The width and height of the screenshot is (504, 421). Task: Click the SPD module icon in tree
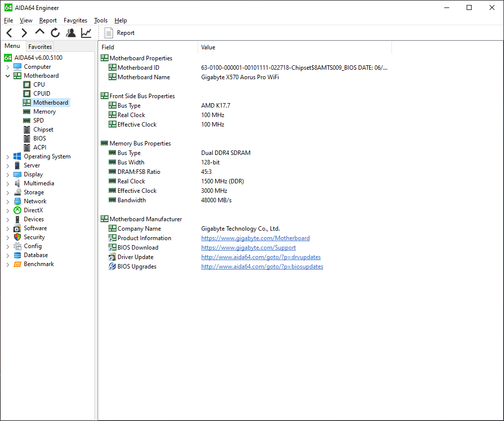pos(27,121)
